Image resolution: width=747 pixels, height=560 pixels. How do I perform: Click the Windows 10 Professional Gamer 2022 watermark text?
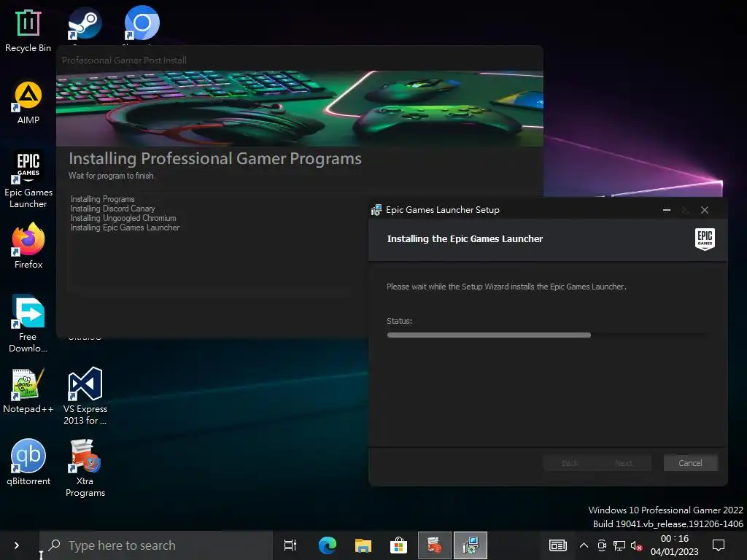click(665, 510)
